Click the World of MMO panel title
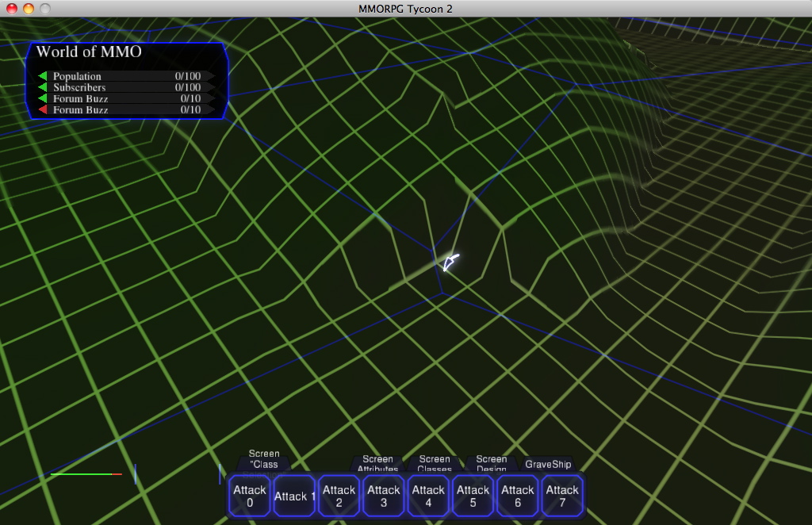This screenshot has height=525, width=812. 89,52
